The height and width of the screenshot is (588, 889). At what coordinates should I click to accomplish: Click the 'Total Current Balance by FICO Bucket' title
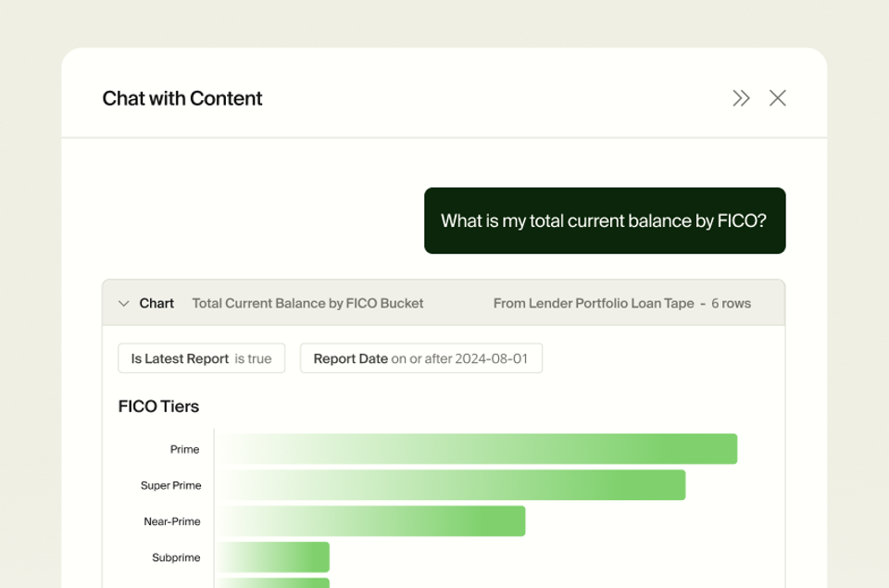point(307,304)
